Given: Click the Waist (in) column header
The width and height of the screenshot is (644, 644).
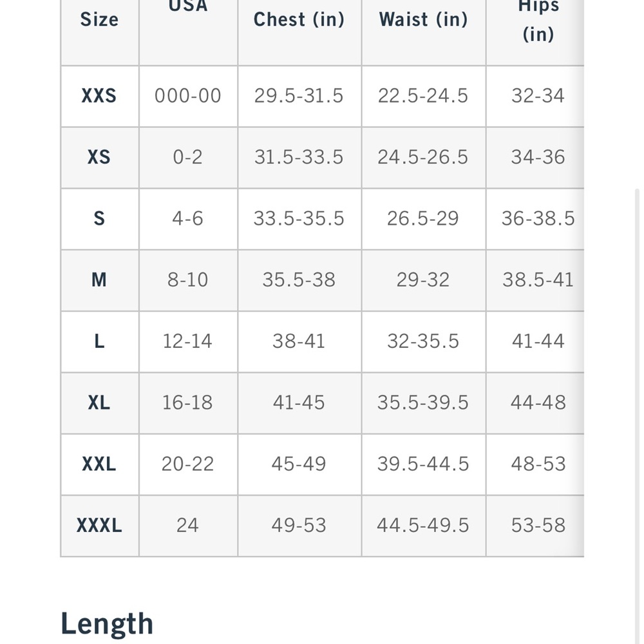Looking at the screenshot, I should pyautogui.click(x=424, y=19).
